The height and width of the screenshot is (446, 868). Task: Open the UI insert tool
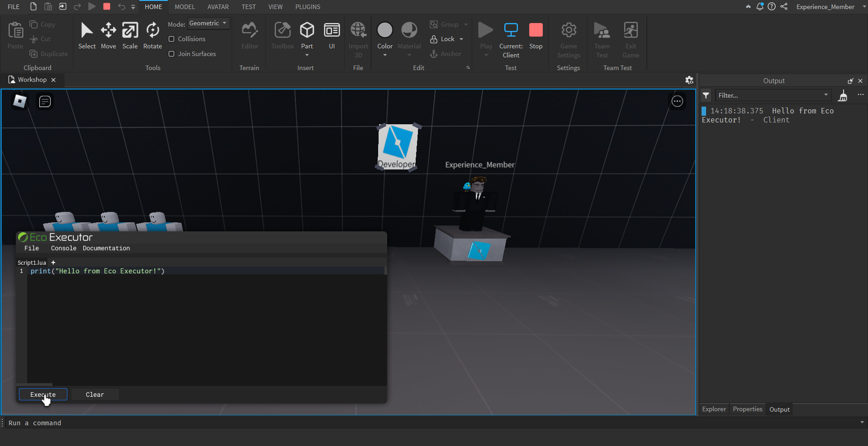[332, 36]
